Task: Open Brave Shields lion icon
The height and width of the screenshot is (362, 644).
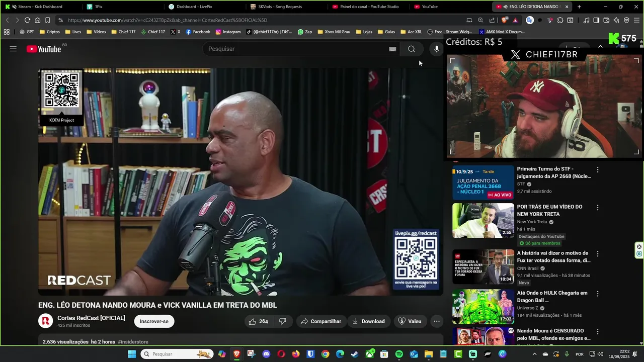Action: tap(505, 20)
